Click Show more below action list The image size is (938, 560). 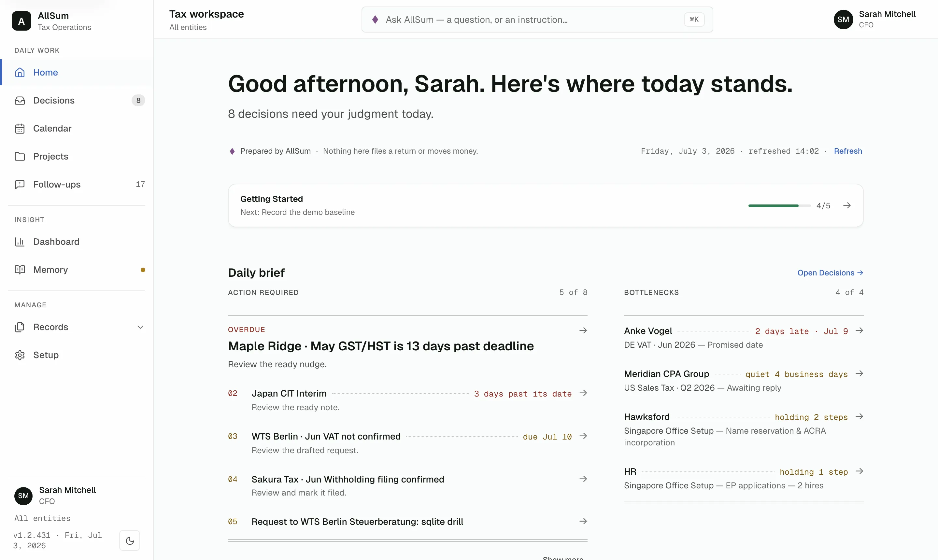(x=563, y=558)
